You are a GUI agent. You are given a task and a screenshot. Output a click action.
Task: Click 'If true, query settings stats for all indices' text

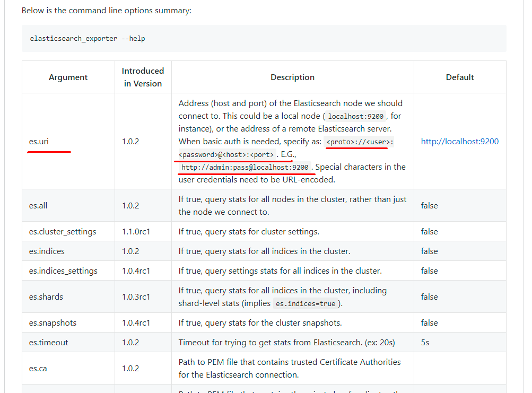280,271
